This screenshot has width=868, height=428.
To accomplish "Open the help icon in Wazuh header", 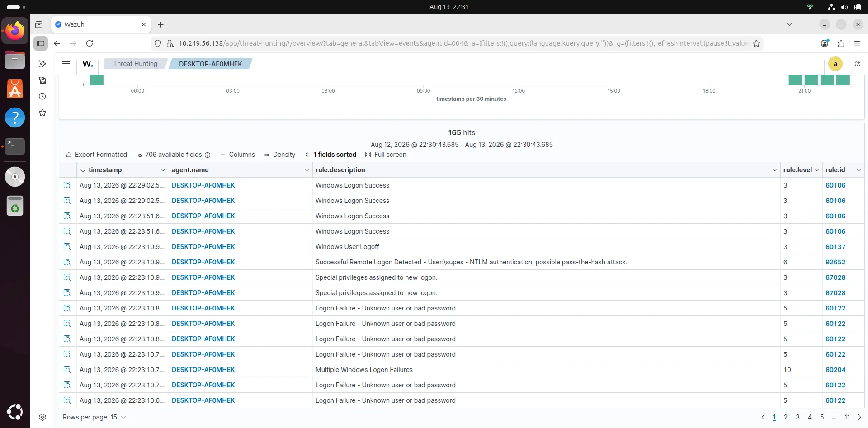I will coord(858,64).
